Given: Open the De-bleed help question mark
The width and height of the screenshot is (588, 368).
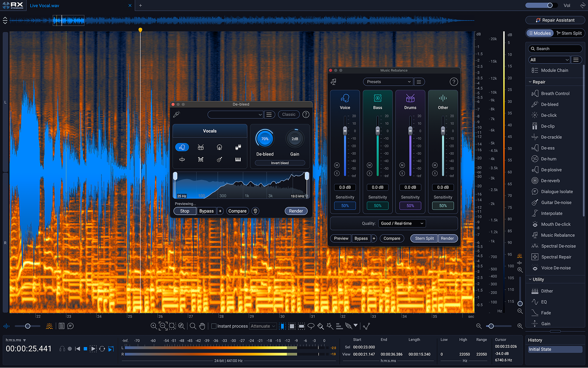Looking at the screenshot, I should point(306,114).
